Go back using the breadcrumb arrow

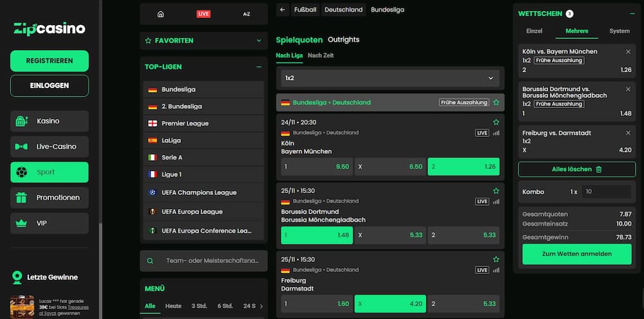[x=283, y=10]
